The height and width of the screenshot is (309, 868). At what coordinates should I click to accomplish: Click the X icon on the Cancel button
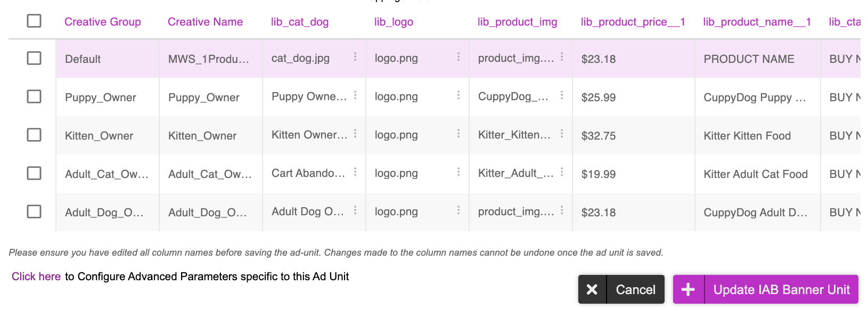coord(592,289)
